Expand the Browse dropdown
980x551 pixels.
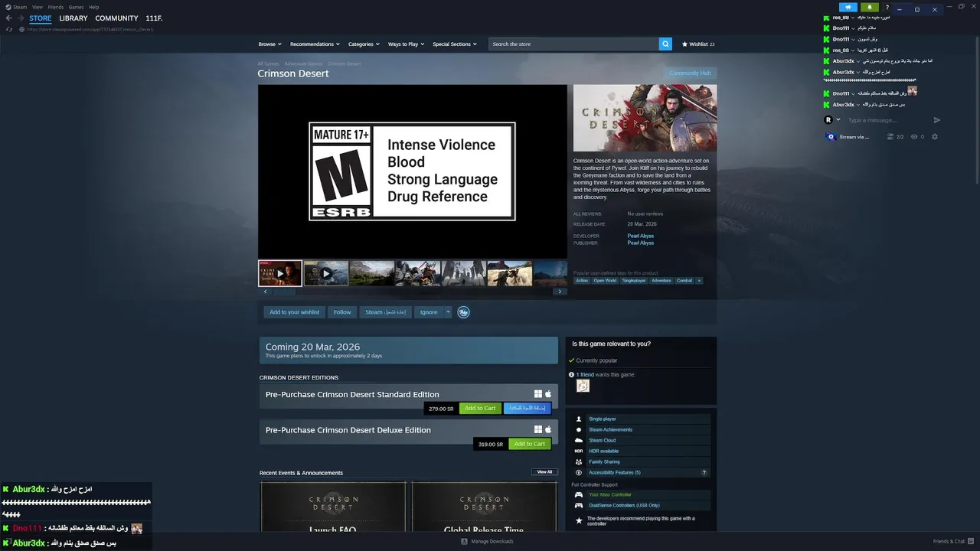point(269,44)
